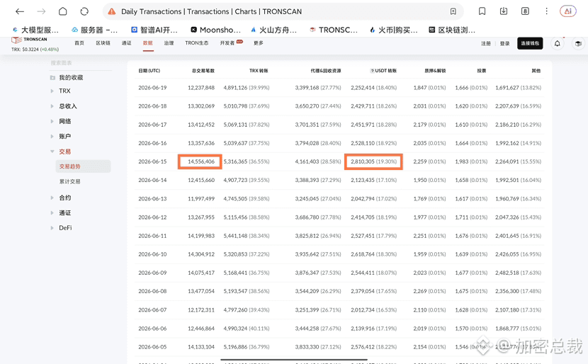Click the question mark beside USDT 转账
Screen dimensions: 588x364
pos(372,71)
